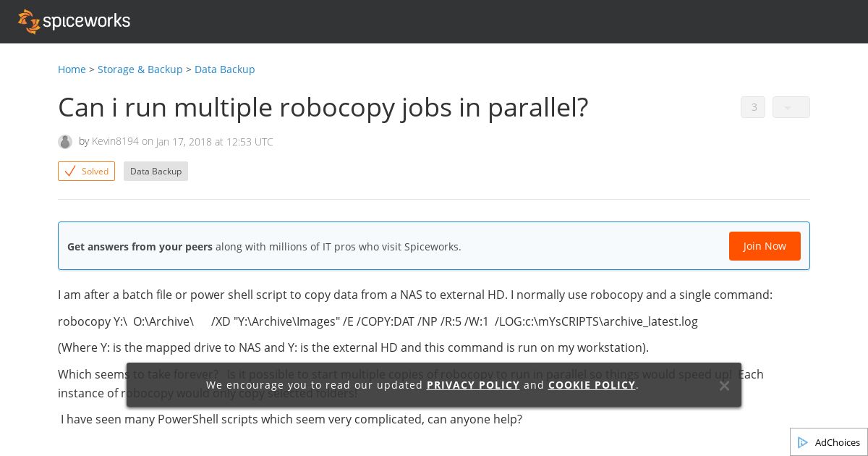Click the robocopy command line text

(x=378, y=321)
